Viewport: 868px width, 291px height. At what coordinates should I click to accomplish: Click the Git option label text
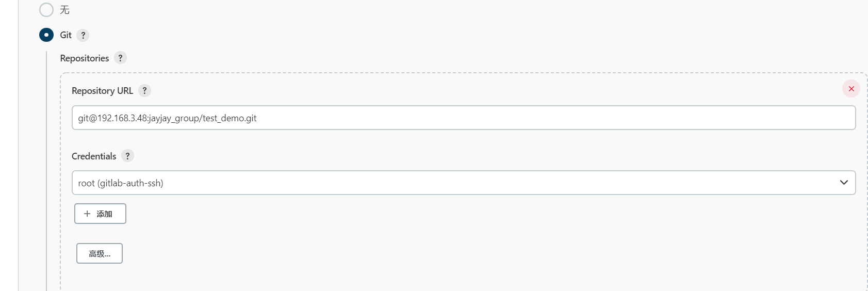click(x=65, y=35)
